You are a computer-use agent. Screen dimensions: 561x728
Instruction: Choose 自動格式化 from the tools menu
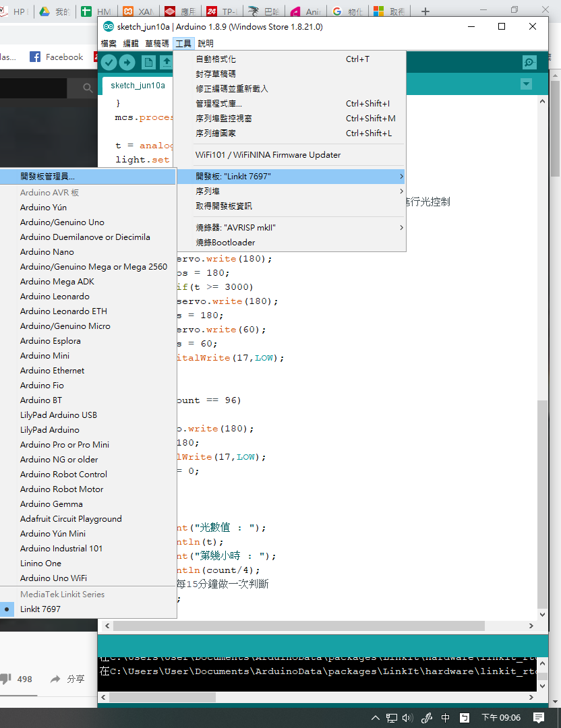tap(289, 59)
